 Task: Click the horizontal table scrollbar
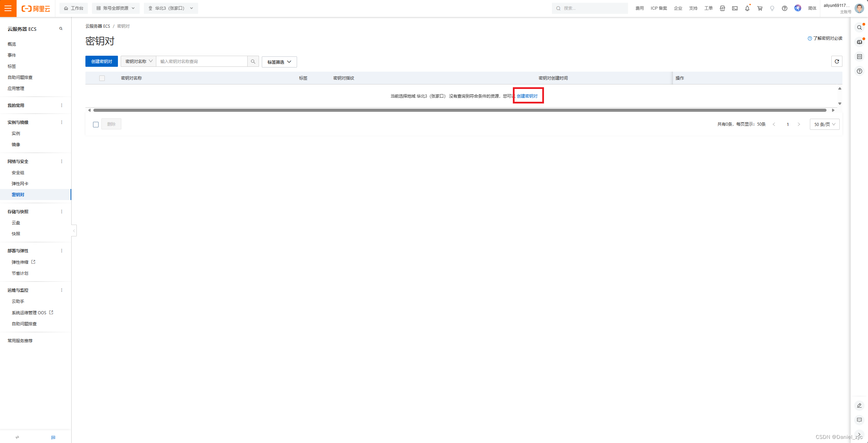[459, 110]
